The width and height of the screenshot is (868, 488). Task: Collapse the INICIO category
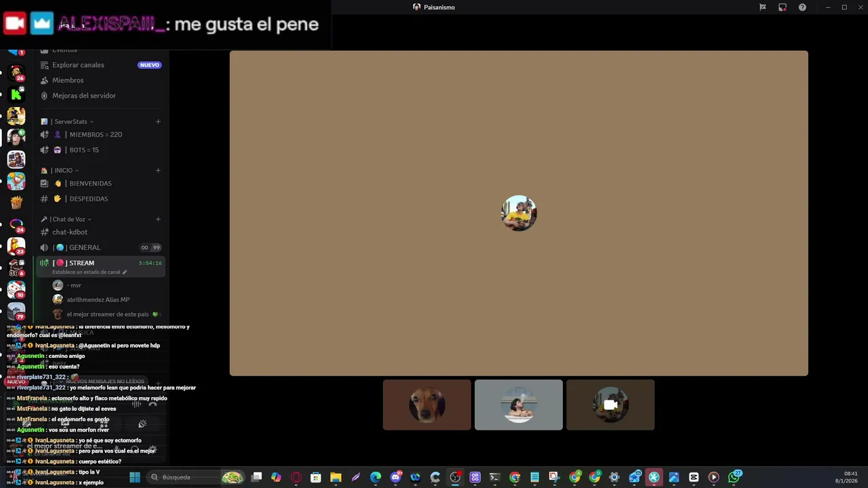64,171
